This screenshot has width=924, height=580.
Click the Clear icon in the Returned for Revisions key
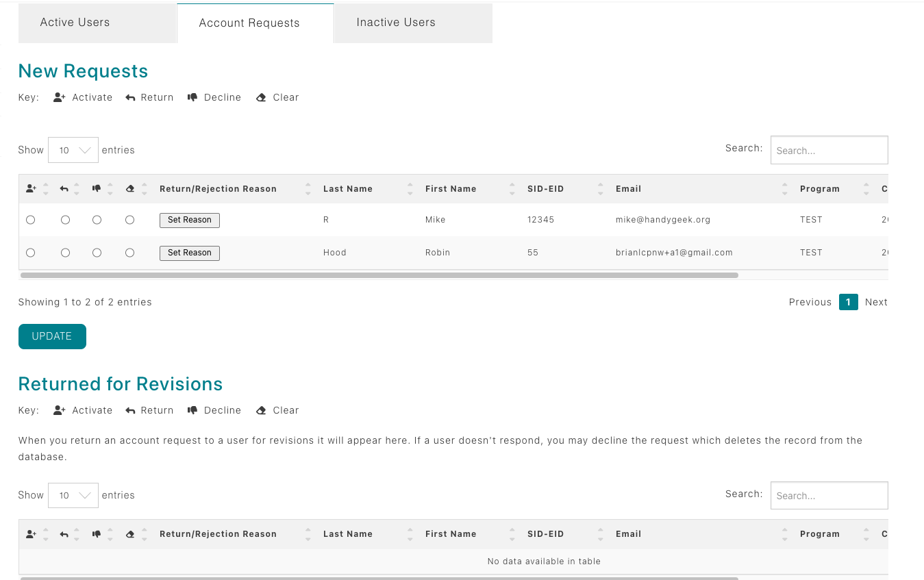click(x=261, y=410)
